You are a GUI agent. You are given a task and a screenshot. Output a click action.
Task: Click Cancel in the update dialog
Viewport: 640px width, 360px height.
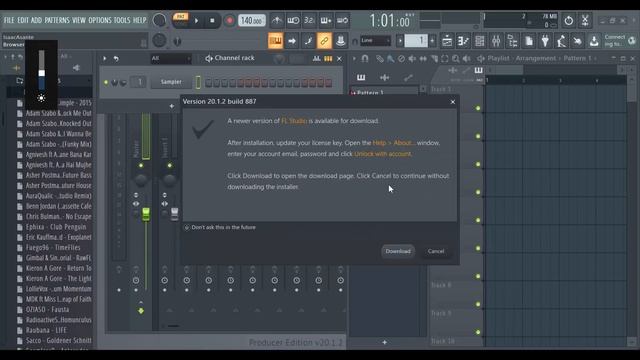click(436, 251)
